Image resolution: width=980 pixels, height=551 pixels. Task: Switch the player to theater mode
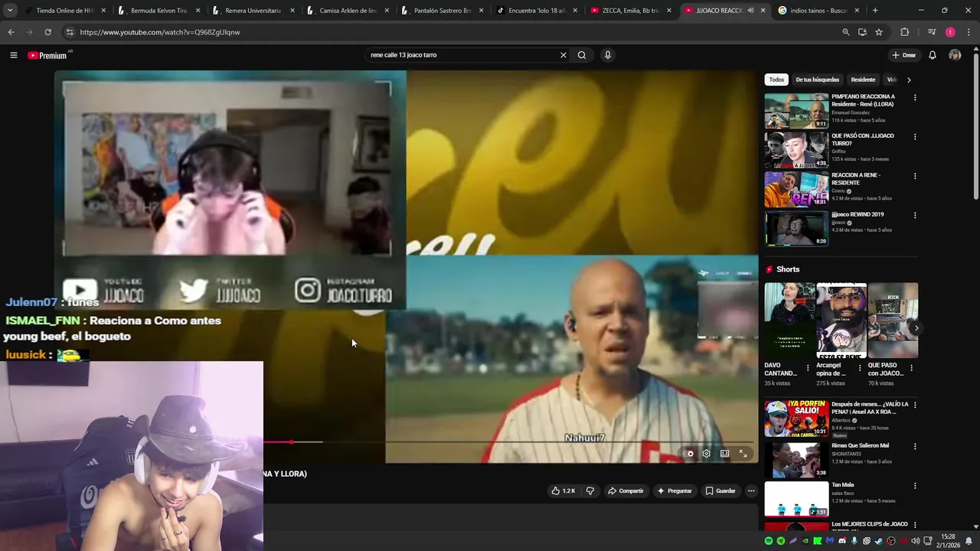click(x=724, y=453)
